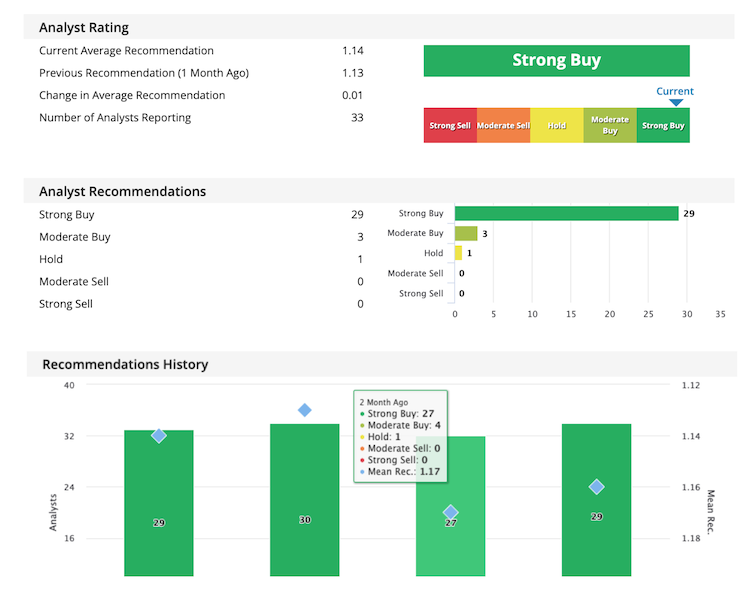750x597 pixels.
Task: Click the Moderate Buy horizontal bar
Action: [466, 233]
